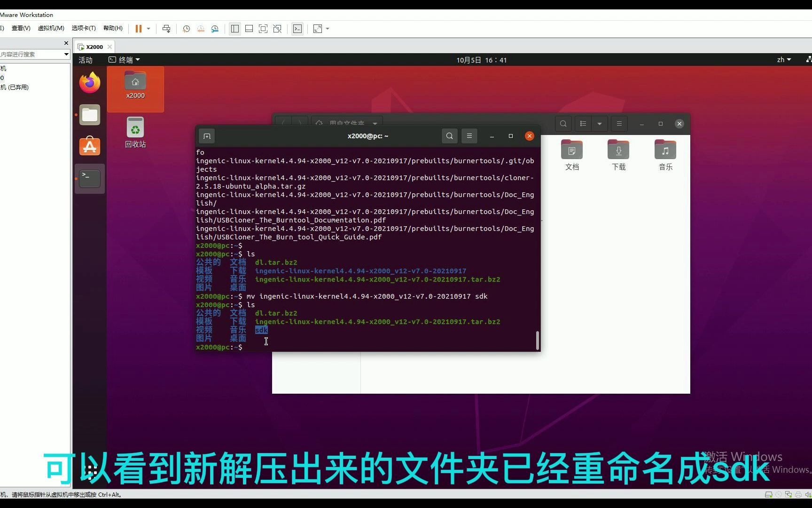Open the snapshot manager
The image size is (812, 508).
pyautogui.click(x=215, y=29)
